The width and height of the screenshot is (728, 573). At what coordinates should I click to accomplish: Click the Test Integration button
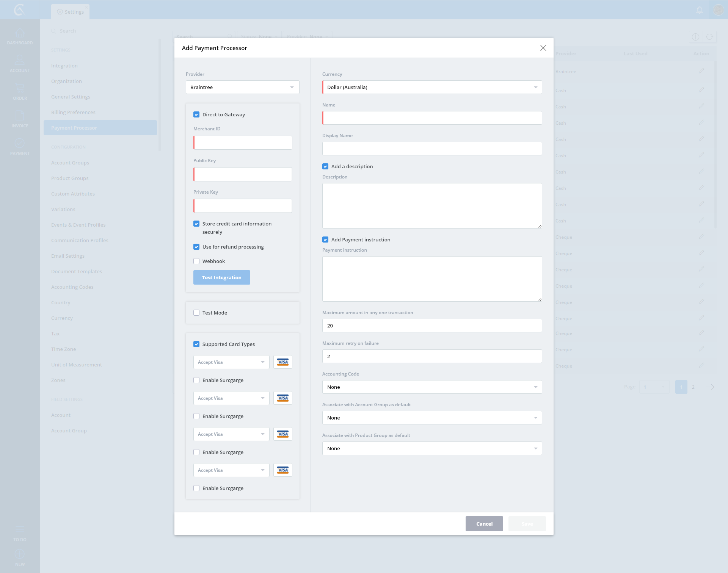(221, 277)
